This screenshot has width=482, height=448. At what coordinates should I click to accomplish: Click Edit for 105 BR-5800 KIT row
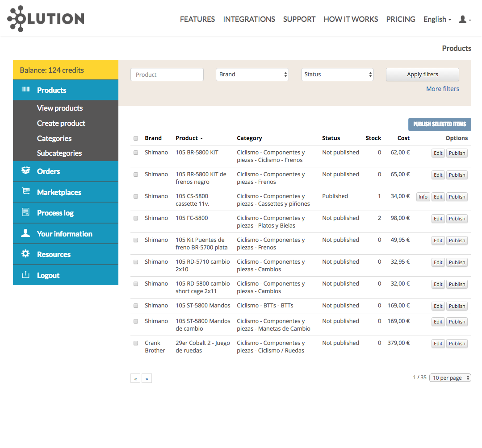438,153
